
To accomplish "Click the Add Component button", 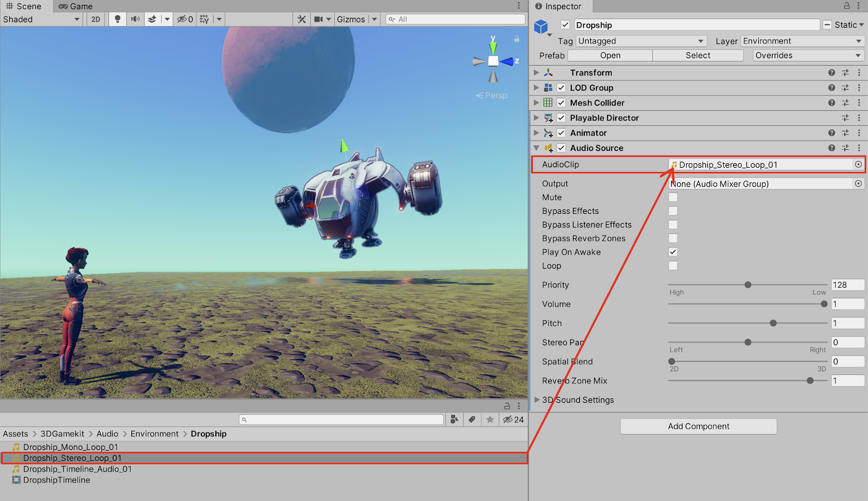I will [698, 427].
